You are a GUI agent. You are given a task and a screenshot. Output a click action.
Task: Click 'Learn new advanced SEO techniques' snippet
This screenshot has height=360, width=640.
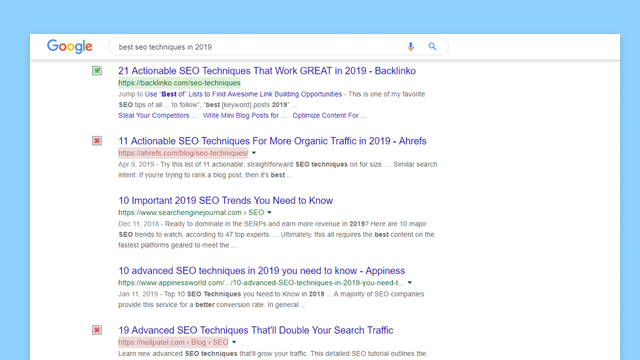272,353
